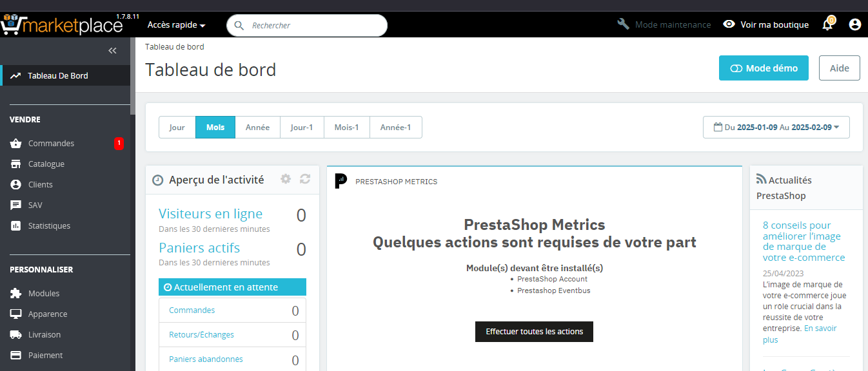This screenshot has width=868, height=371.
Task: Open the Catalogue sidebar menu
Action: 65,164
